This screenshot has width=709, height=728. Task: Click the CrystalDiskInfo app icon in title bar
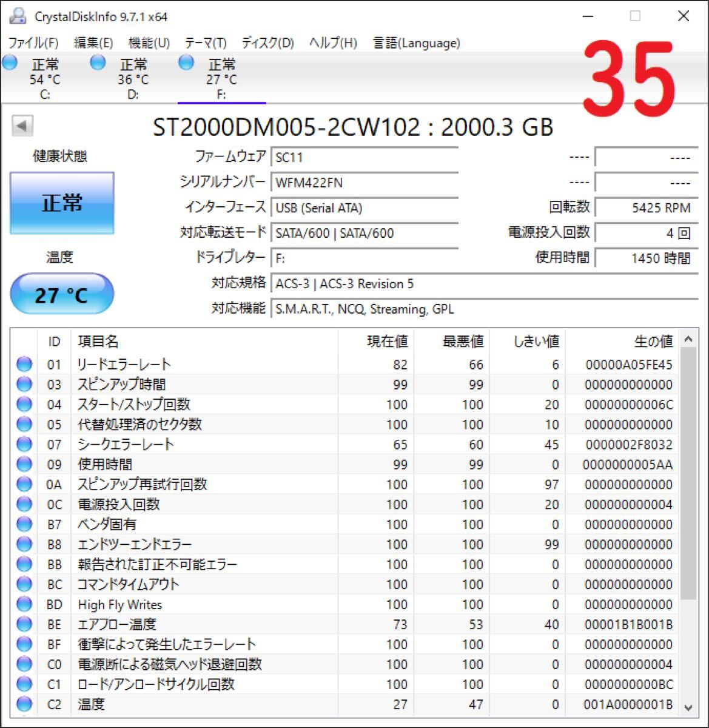point(18,16)
